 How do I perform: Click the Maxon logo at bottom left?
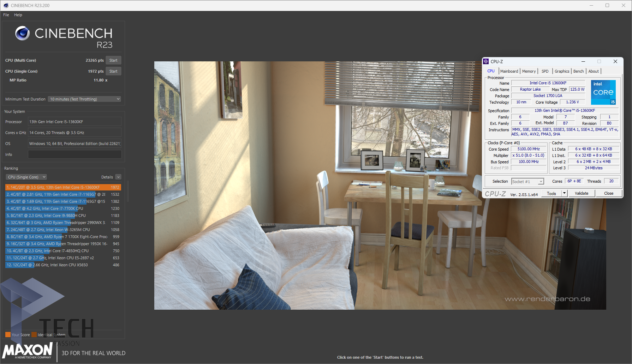[28, 351]
